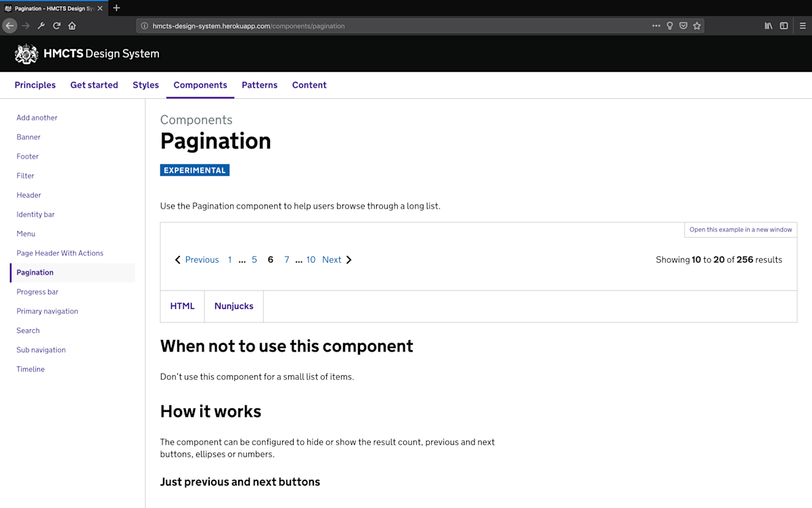Open a new tab with plus button
This screenshot has height=508, width=812.
click(116, 8)
